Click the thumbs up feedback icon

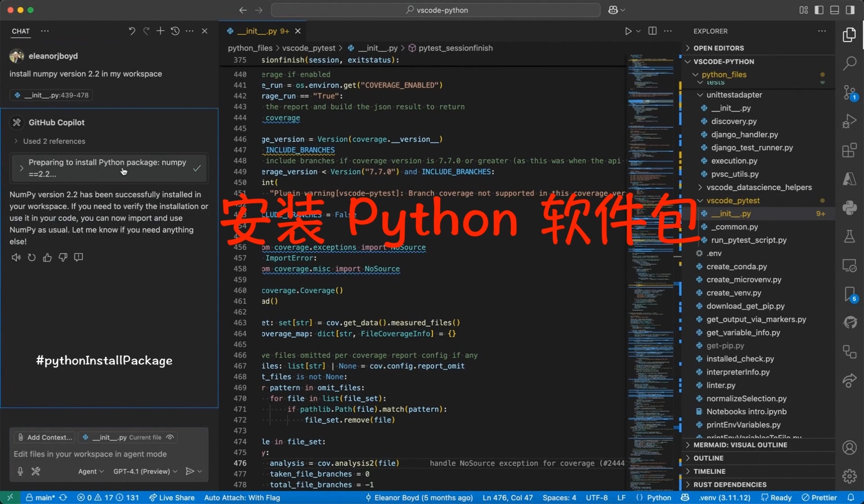(x=47, y=257)
